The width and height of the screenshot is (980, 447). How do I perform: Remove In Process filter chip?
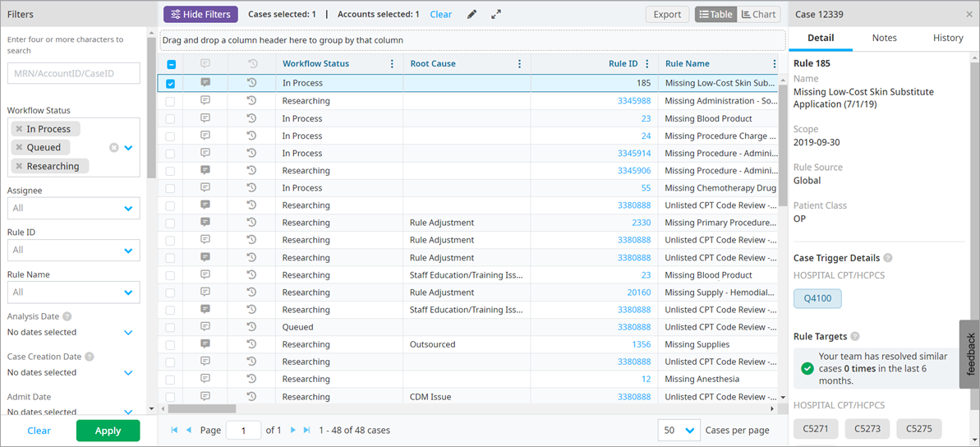[20, 129]
